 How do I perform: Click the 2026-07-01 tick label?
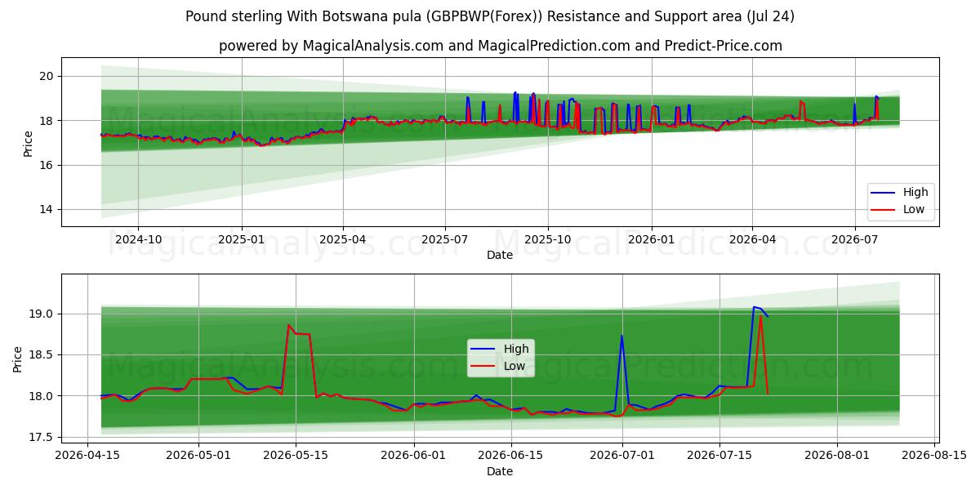point(622,455)
